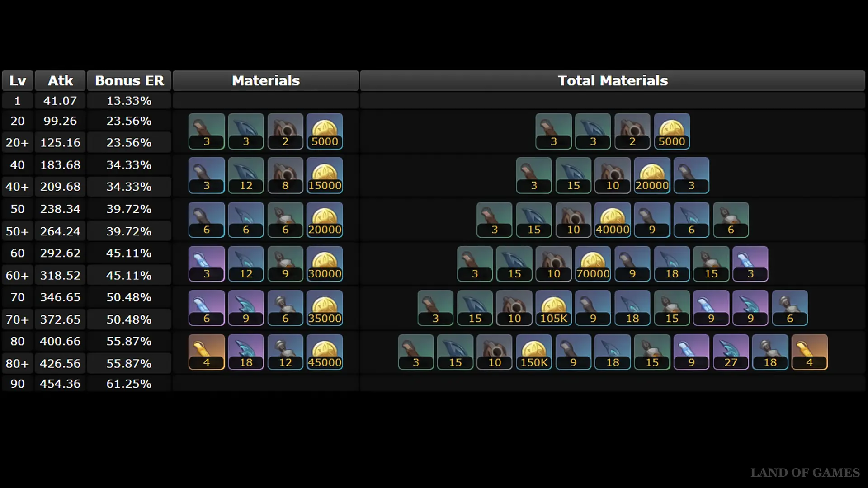868x488 pixels.
Task: Click the 23.56% value in the level 20 row
Action: point(129,121)
